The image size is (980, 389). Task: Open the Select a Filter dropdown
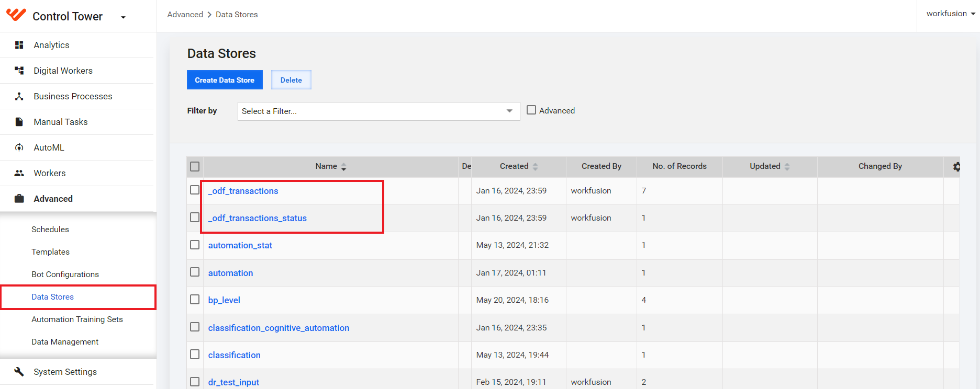click(378, 111)
